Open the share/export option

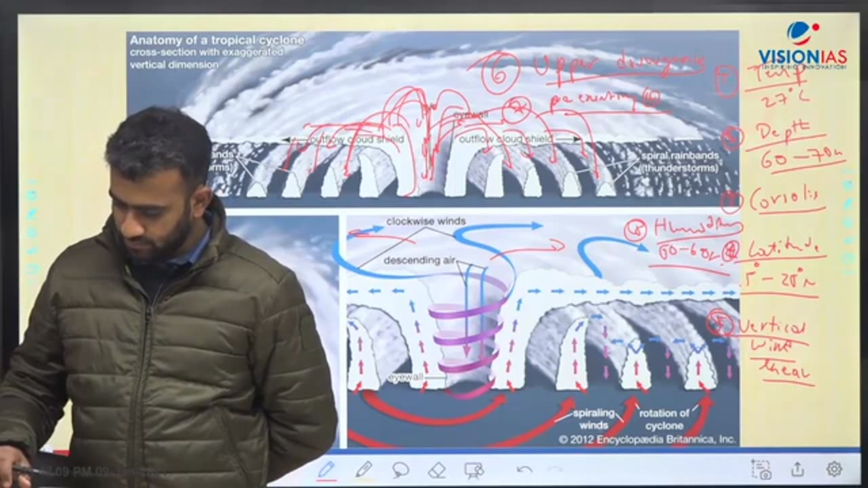797,469
